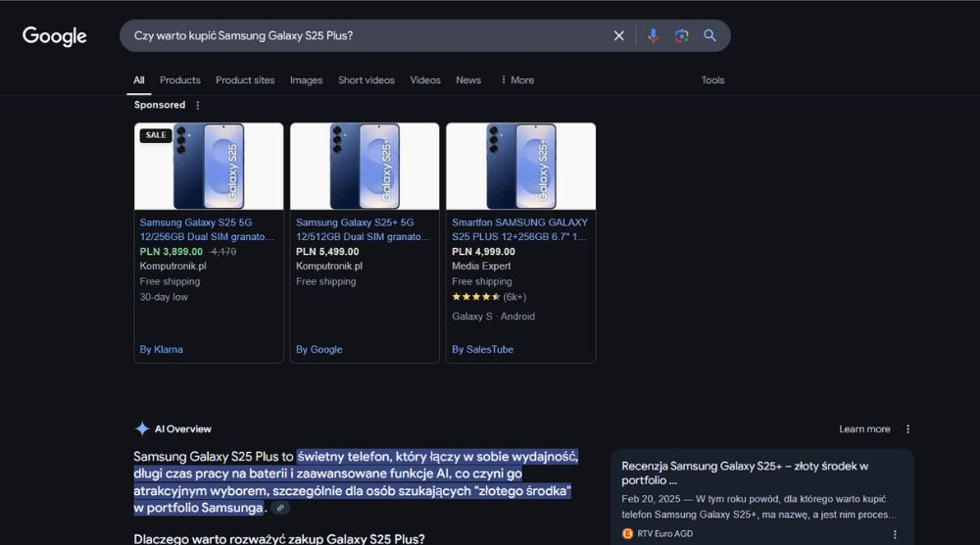Clear the search query with X icon
The width and height of the screenshot is (980, 545).
pyautogui.click(x=618, y=35)
